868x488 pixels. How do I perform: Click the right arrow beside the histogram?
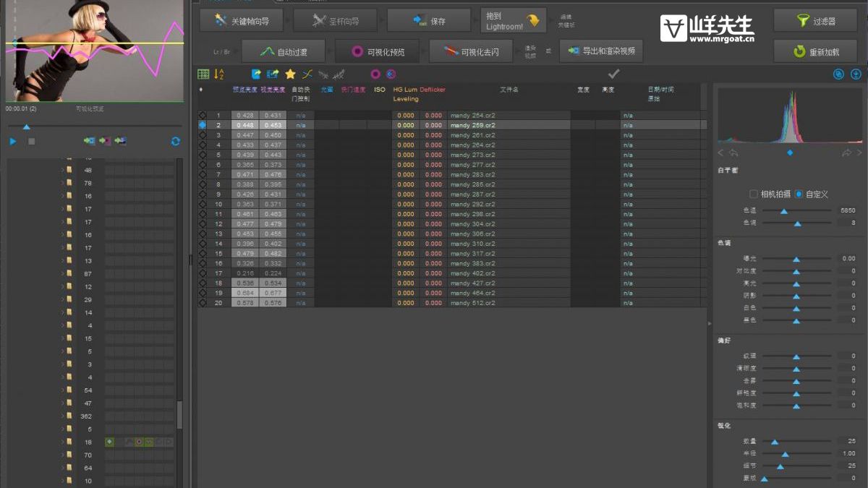[861, 153]
